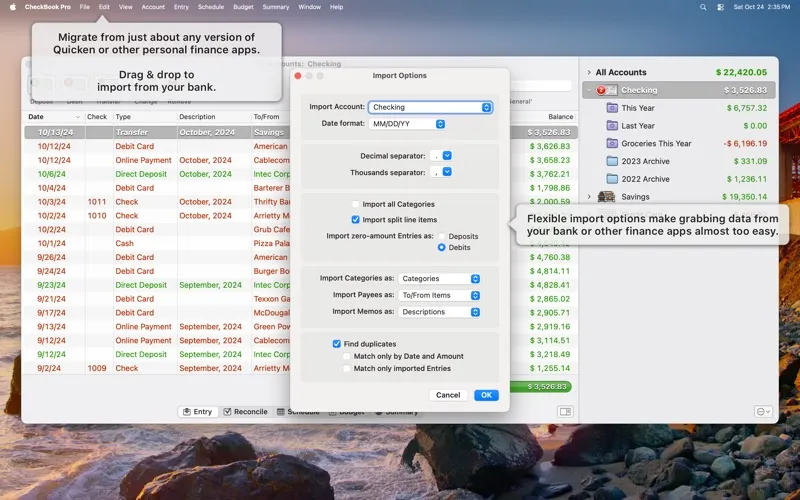The width and height of the screenshot is (800, 500).
Task: Sort by the Date column header
Action: point(55,117)
